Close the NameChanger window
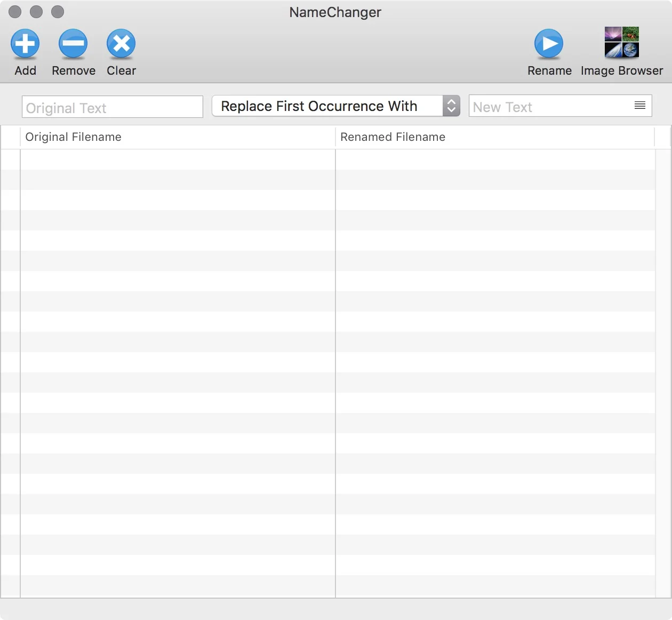The image size is (672, 620). coord(15,12)
